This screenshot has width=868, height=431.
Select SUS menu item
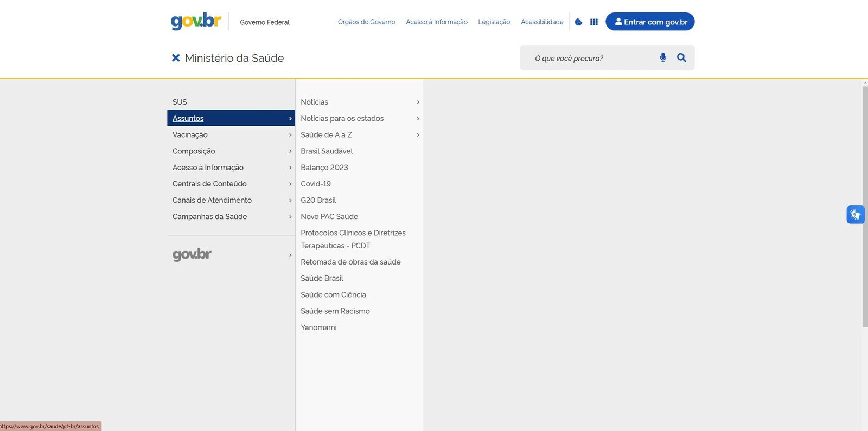tap(231, 102)
